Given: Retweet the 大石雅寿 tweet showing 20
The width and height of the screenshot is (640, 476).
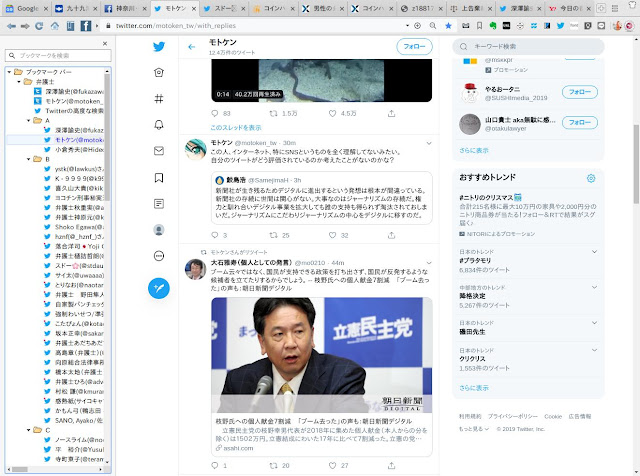Looking at the screenshot, I should click(x=273, y=465).
